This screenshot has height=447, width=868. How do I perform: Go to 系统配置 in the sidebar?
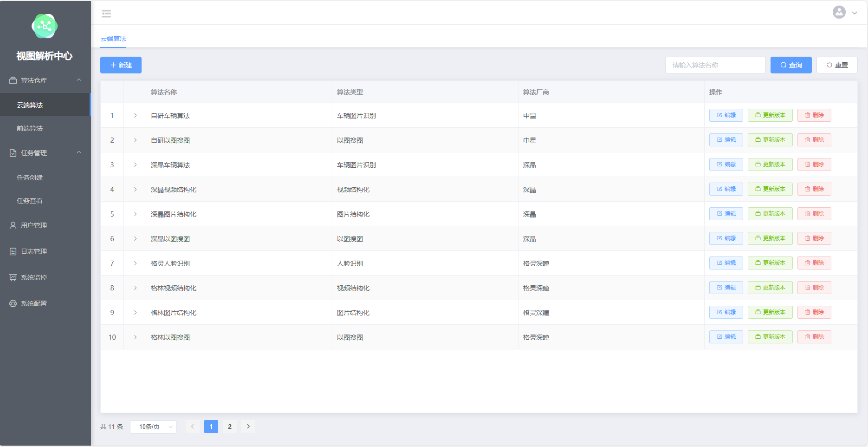coord(45,303)
